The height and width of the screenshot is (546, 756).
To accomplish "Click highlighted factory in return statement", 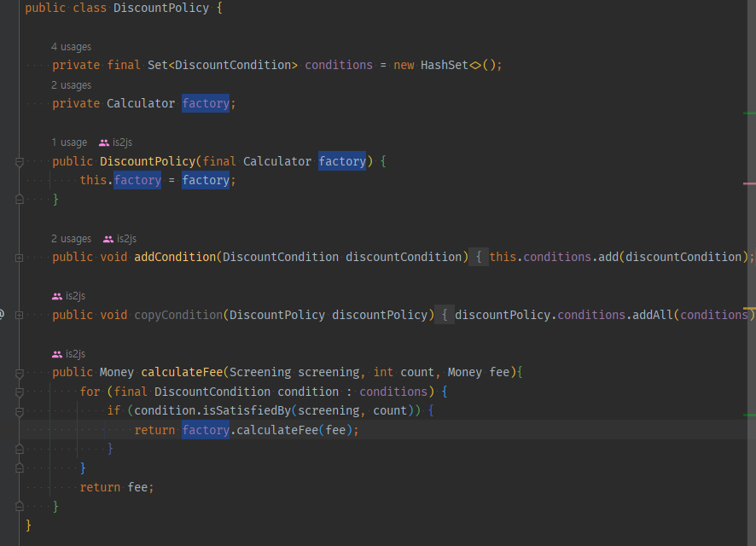I will coord(206,430).
